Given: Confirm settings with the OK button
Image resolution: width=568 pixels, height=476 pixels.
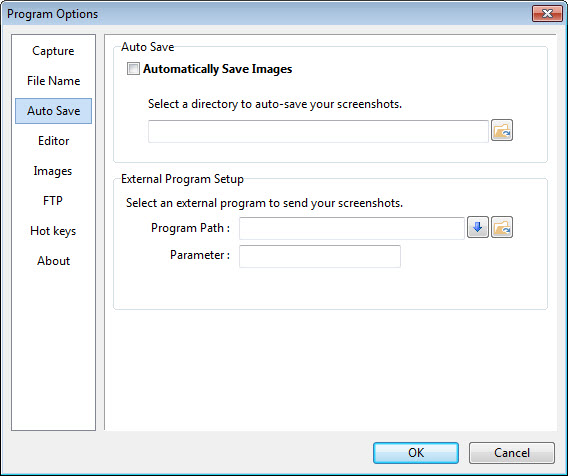Looking at the screenshot, I should (416, 453).
